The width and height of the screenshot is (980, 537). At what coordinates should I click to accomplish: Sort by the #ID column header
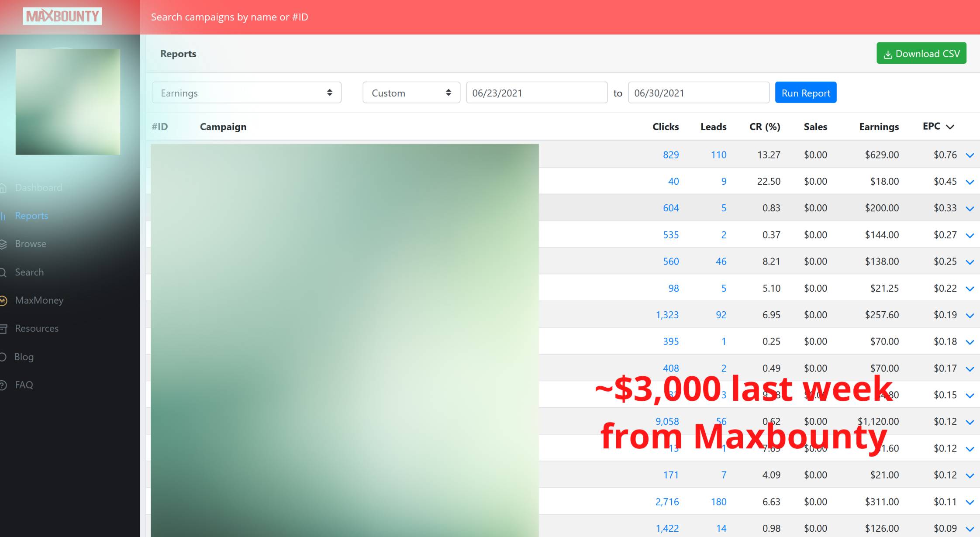[x=160, y=127]
